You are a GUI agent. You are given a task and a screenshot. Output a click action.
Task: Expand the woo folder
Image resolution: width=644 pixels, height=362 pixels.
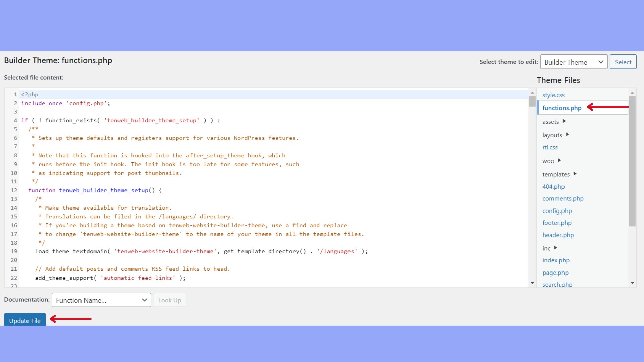[x=548, y=161]
